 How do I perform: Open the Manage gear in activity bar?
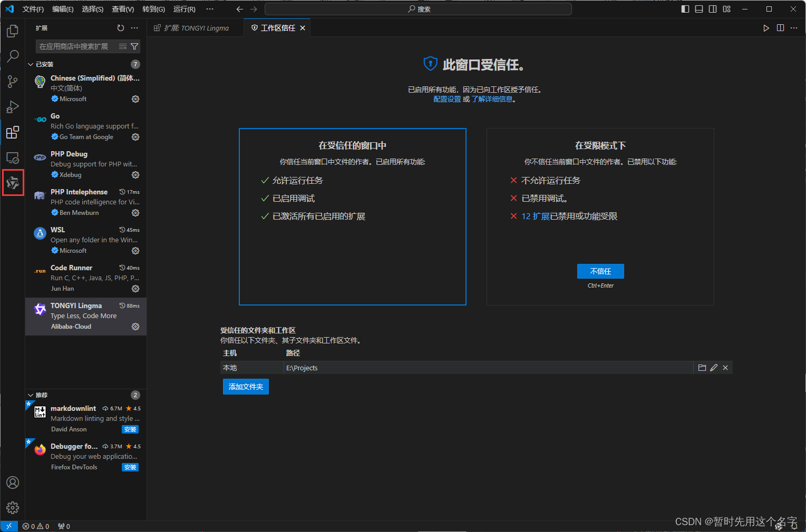(13, 508)
